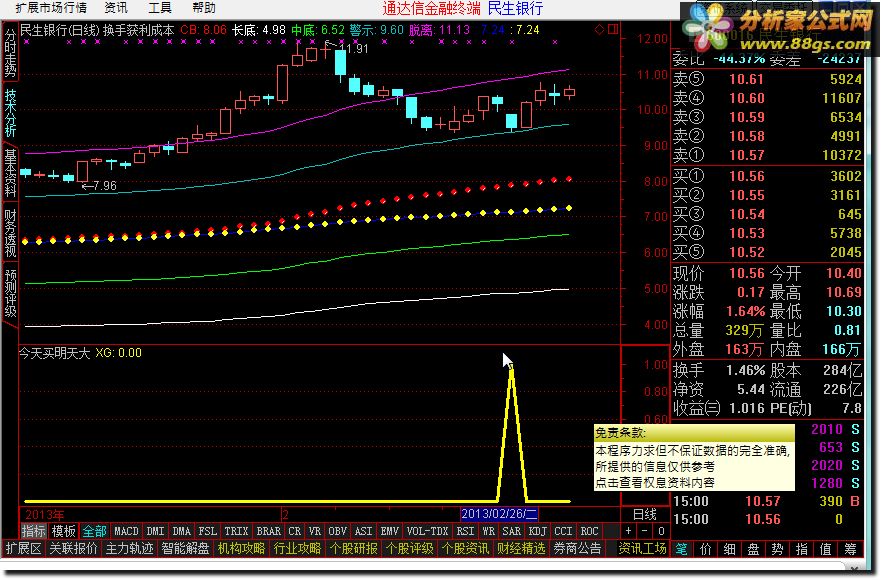Viewport: 882px width, 580px height.
Task: Open the 势 trend tab
Action: [x=777, y=548]
